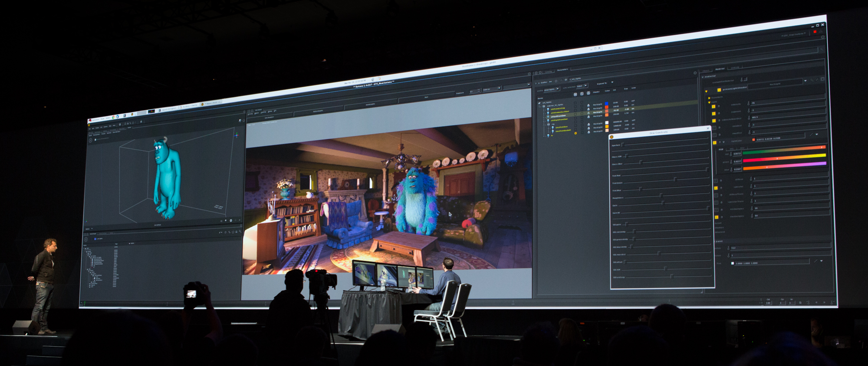Click the yellow L badge beside specular
The height and width of the screenshot is (366, 868).
[716, 188]
